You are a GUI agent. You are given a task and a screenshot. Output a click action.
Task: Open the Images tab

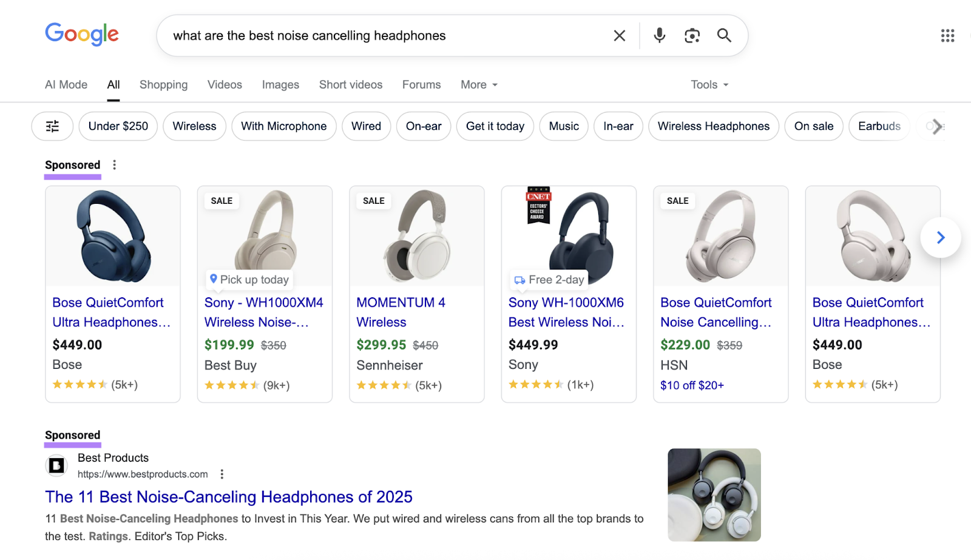pyautogui.click(x=280, y=84)
